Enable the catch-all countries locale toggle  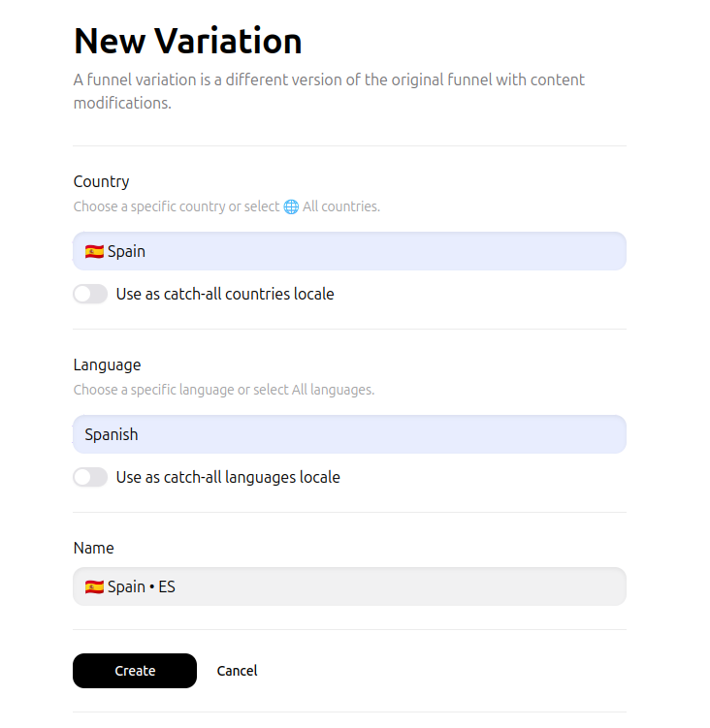[90, 294]
